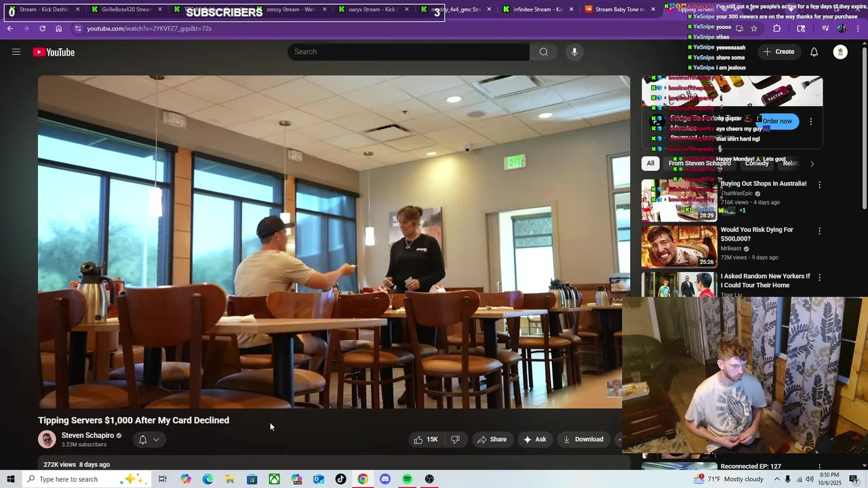Toggle channel notification bell for Steven Schapiro

click(142, 440)
